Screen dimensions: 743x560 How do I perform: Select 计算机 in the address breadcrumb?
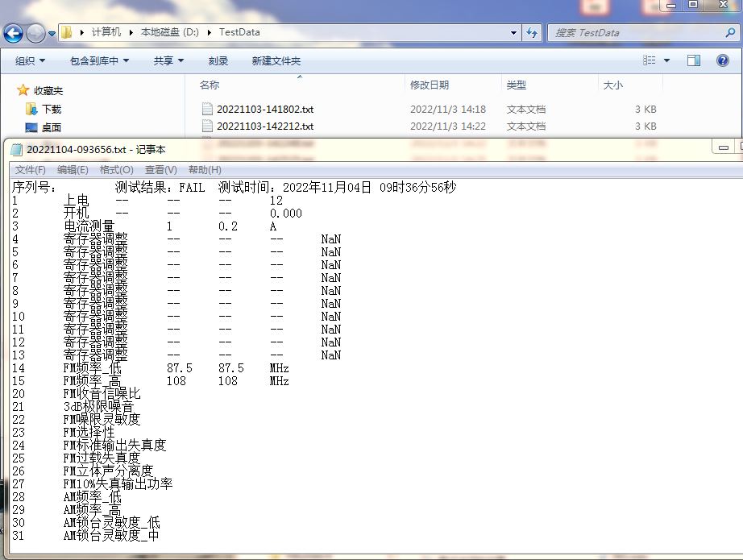point(106,32)
